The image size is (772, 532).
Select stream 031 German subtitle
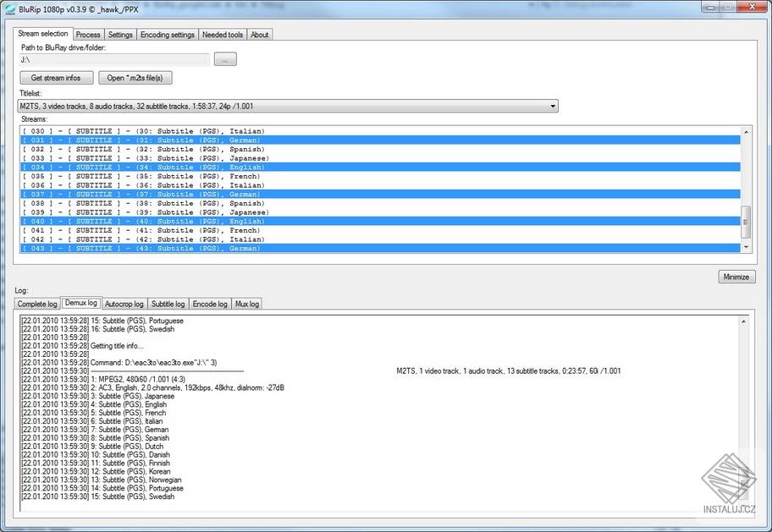pyautogui.click(x=379, y=140)
